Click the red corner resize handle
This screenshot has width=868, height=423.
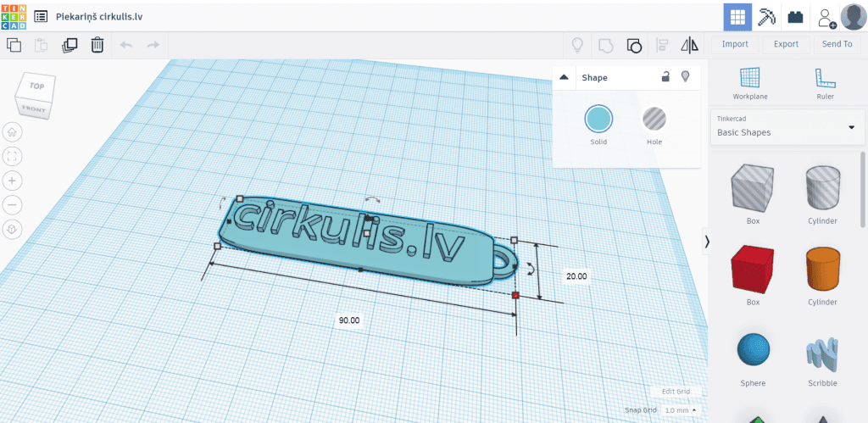pyautogui.click(x=516, y=296)
